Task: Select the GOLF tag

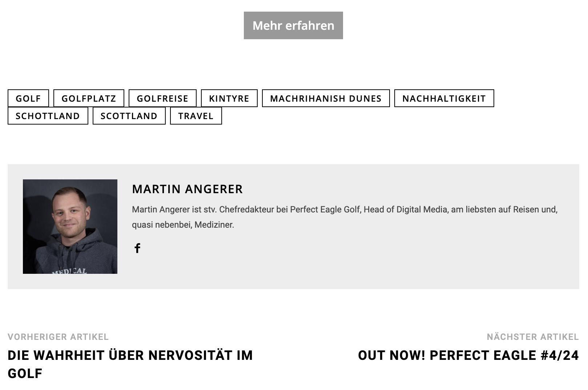Action: 28,98
